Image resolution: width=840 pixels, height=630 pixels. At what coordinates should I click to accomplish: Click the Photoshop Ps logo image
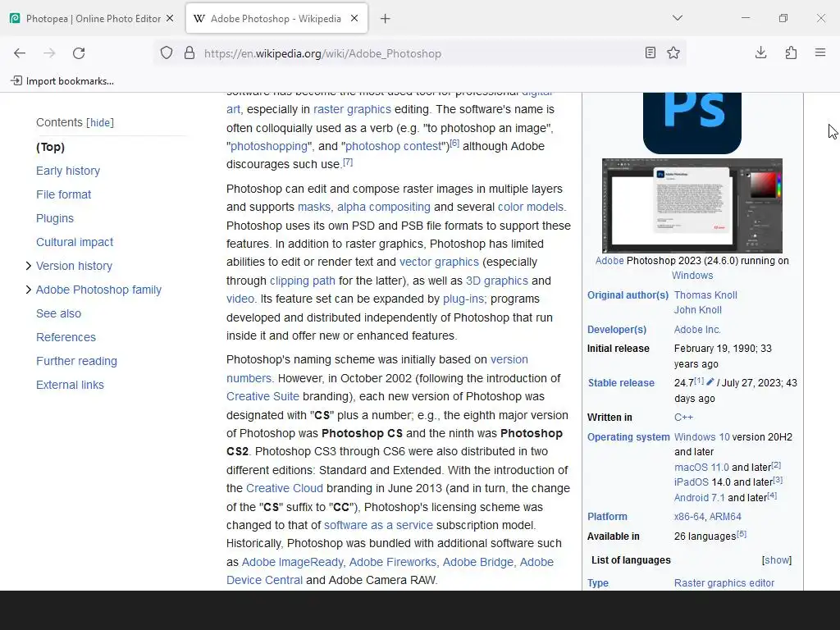(x=692, y=123)
